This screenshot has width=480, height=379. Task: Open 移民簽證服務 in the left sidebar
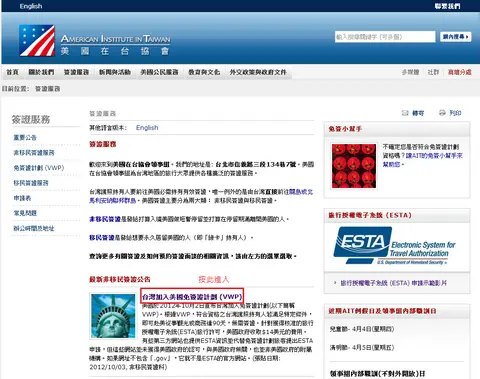[x=31, y=183]
